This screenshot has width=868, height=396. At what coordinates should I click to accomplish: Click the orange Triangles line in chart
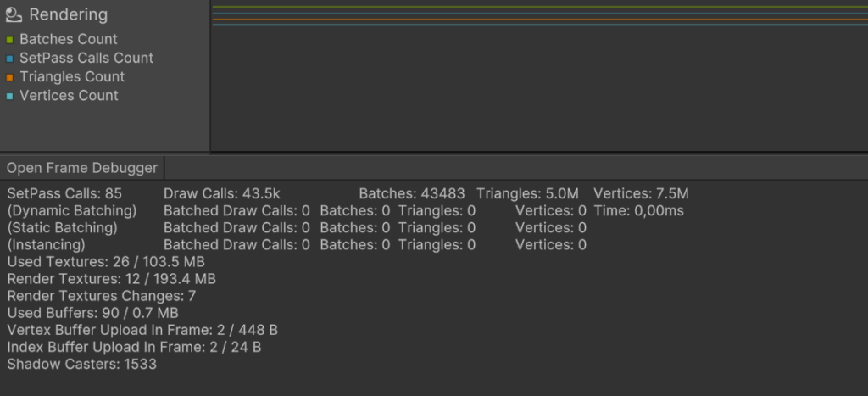click(540, 20)
